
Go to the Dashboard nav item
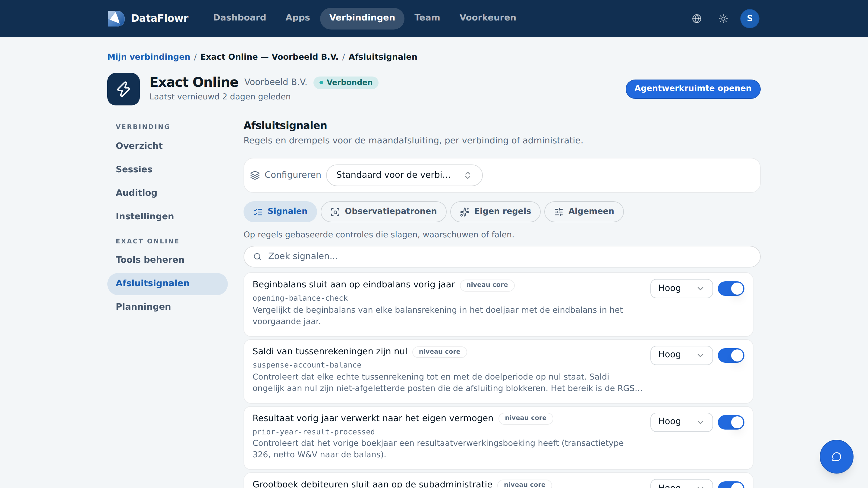tap(239, 18)
